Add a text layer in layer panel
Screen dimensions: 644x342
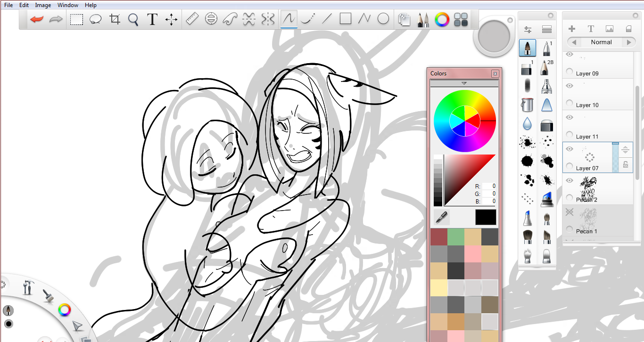[591, 29]
